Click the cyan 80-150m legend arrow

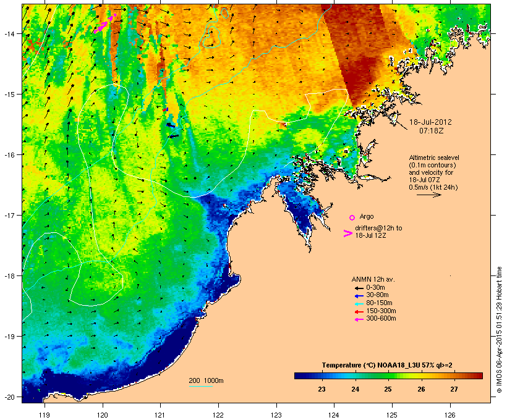(359, 304)
